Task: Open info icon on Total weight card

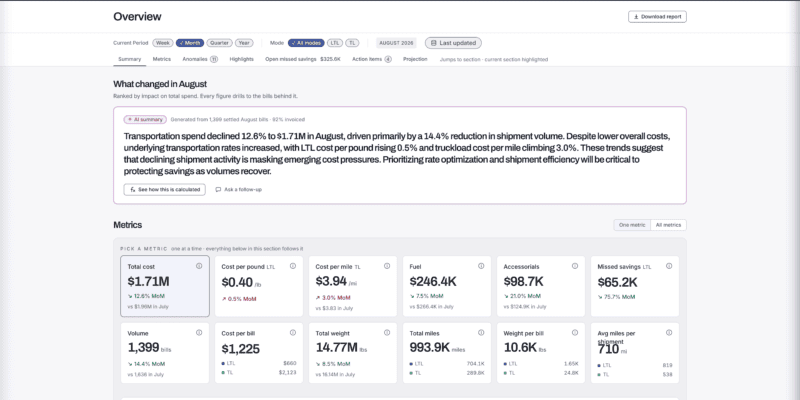Action: pos(387,332)
